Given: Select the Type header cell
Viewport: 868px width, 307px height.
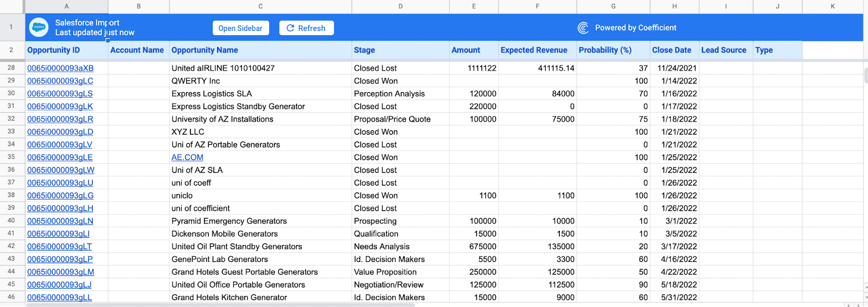Looking at the screenshot, I should coord(777,50).
